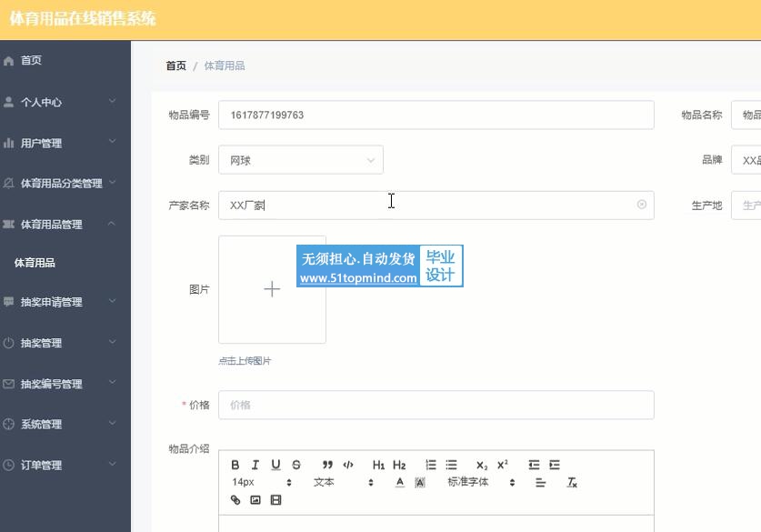Clear the 厂家名称 field with X icon
The width and height of the screenshot is (761, 532).
[x=642, y=205]
